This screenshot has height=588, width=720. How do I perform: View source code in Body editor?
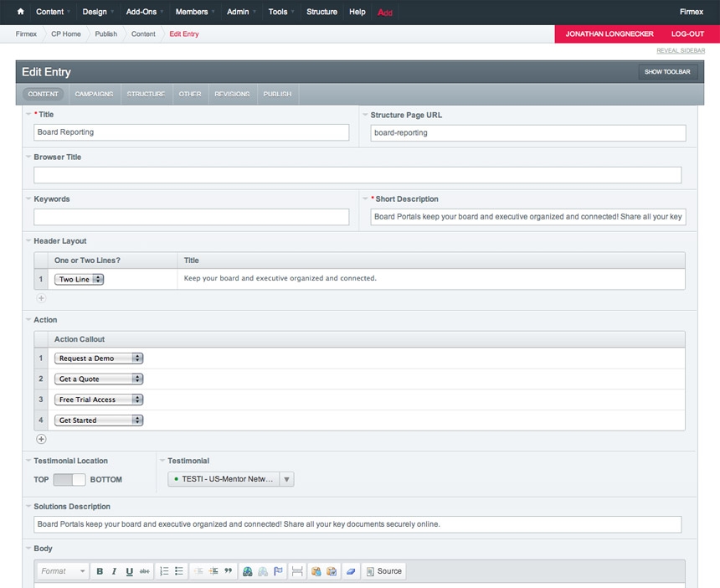point(384,571)
